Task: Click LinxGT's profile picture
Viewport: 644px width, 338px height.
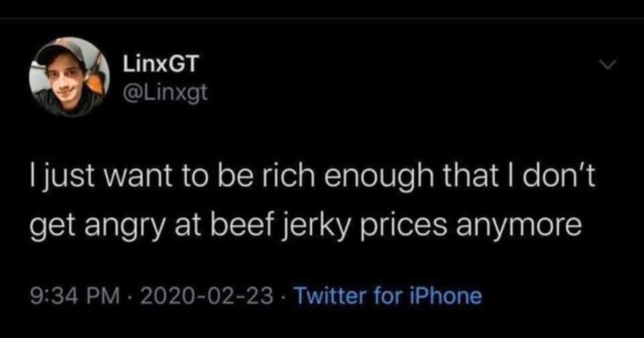Action: click(69, 77)
